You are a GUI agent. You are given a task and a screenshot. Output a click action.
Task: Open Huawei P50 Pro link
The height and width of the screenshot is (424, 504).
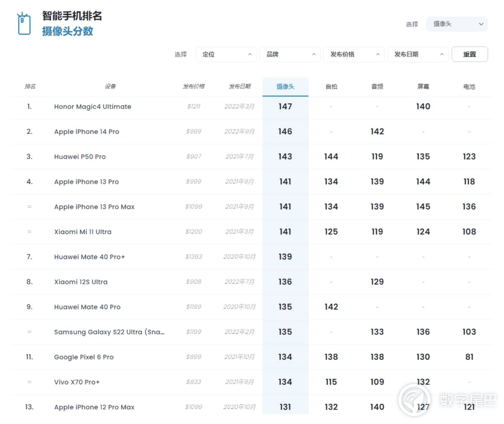pos(80,157)
